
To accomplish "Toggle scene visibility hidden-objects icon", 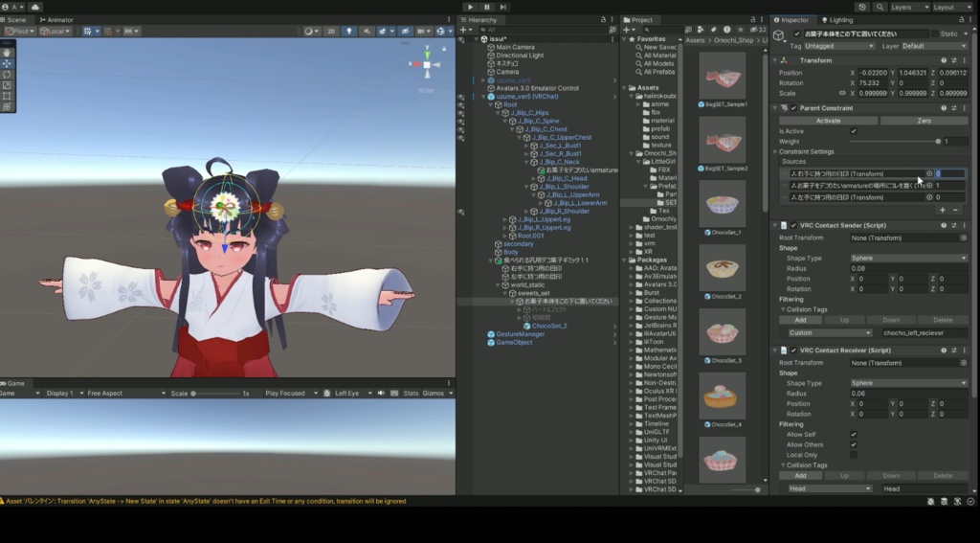I will [x=405, y=32].
